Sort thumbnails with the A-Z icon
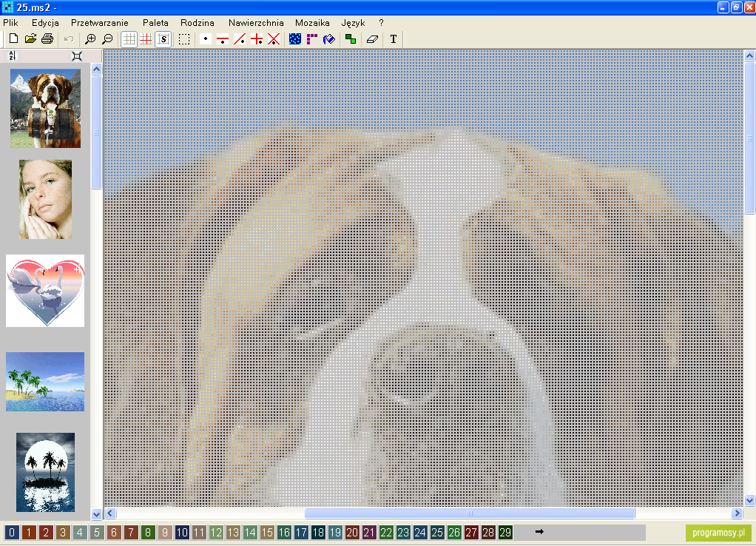 13,56
